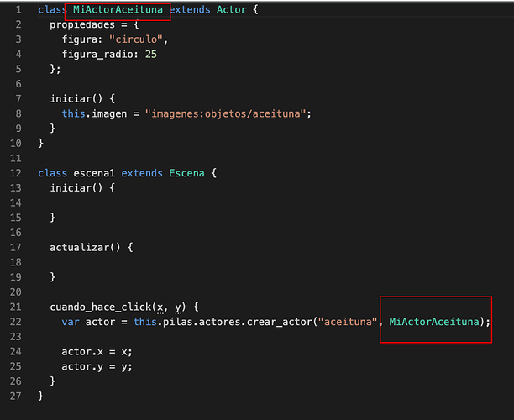Click line number 1 in the gutter
This screenshot has height=420, width=514.
click(x=18, y=10)
